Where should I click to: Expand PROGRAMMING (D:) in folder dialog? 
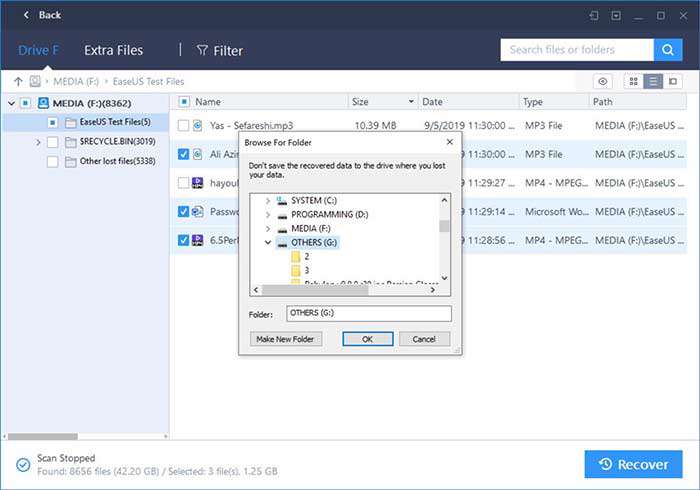[268, 215]
